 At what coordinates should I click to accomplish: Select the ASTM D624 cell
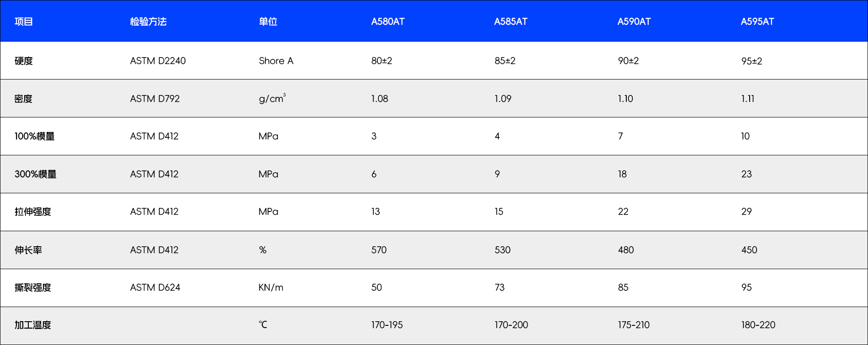[155, 287]
